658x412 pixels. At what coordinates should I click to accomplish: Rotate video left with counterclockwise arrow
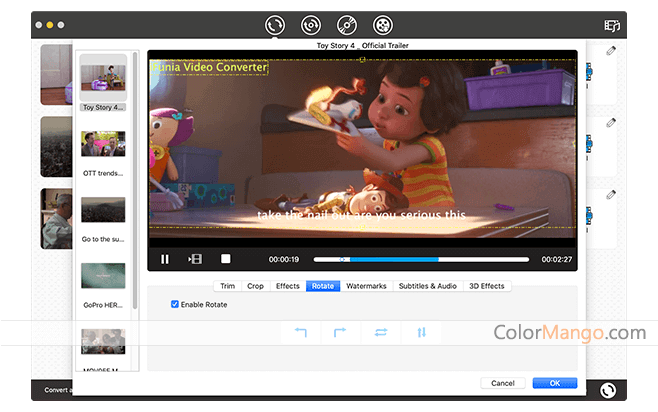click(300, 332)
